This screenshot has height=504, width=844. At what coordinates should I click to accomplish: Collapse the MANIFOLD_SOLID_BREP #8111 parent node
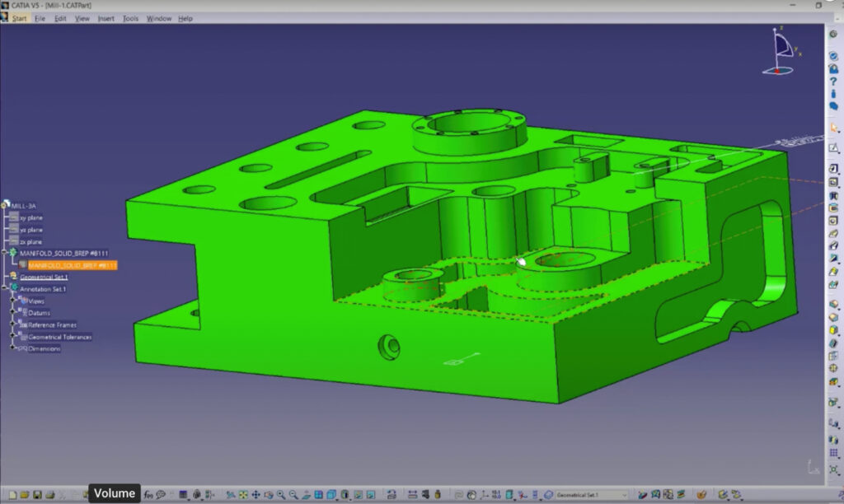(4, 252)
